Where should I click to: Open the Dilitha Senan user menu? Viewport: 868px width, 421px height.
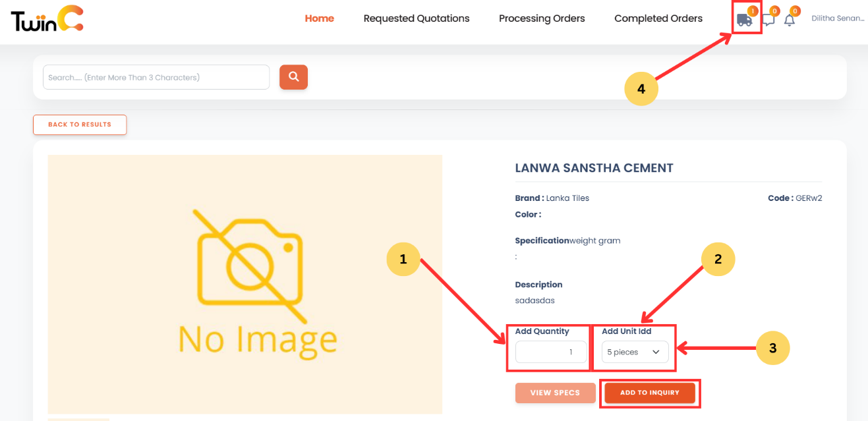point(837,18)
